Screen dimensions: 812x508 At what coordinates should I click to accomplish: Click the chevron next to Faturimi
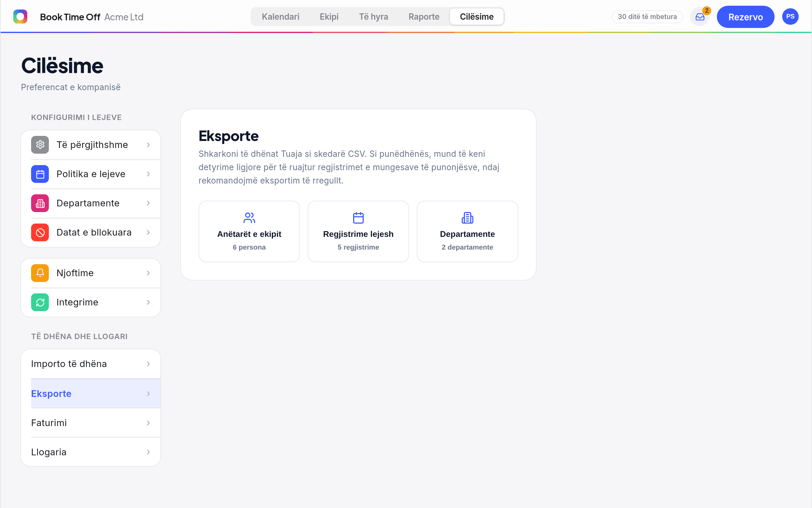point(148,423)
